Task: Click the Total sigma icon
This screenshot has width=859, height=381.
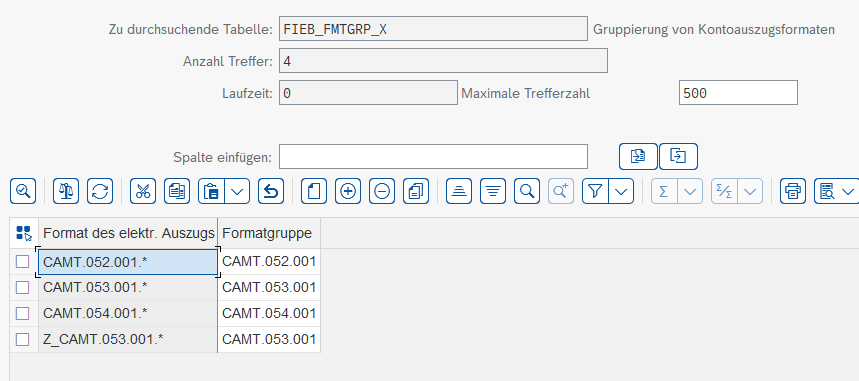Action: click(664, 191)
